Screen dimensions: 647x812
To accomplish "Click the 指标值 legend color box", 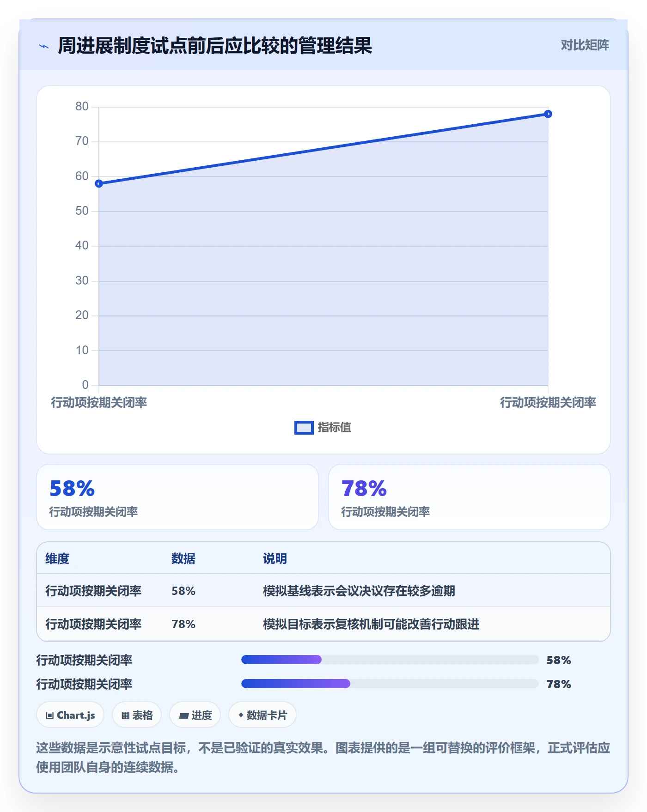I will click(304, 428).
